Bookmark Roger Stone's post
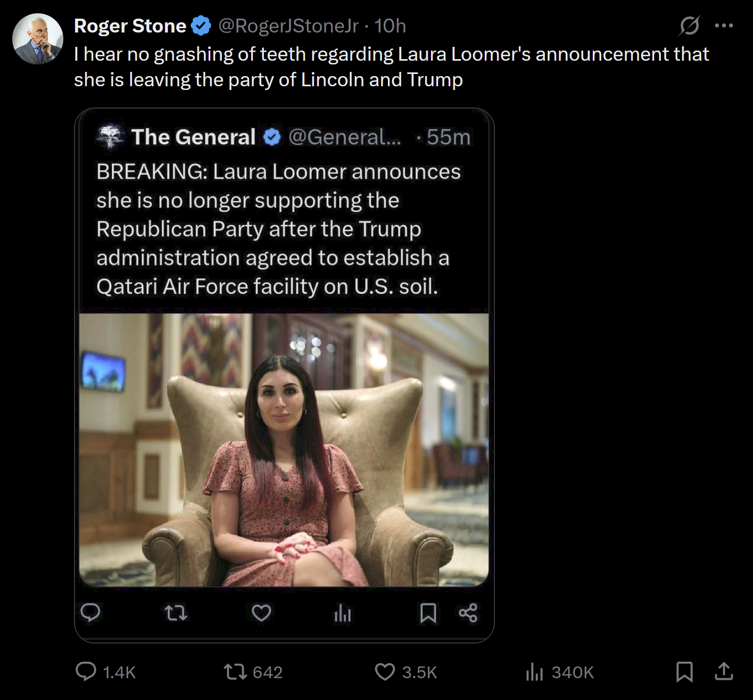 click(x=684, y=672)
